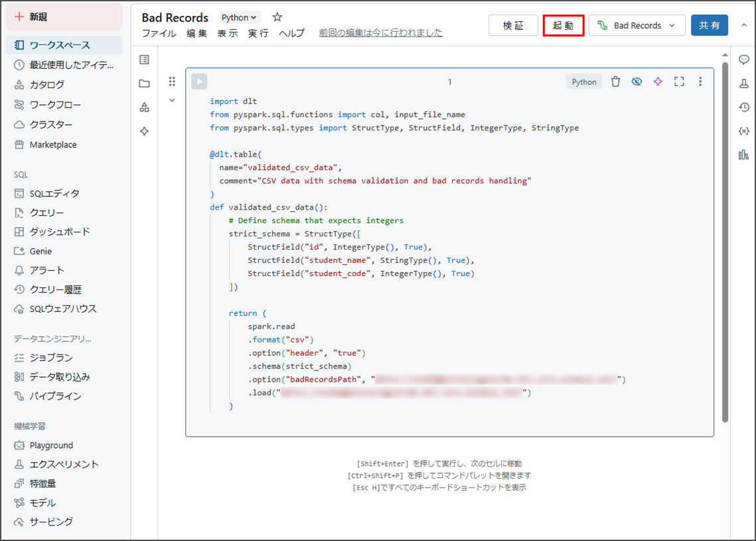Open the AI assistant sparkle icon in cell
Screen dimensions: 756x541
point(658,82)
